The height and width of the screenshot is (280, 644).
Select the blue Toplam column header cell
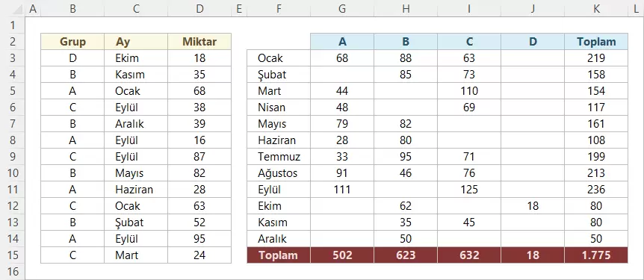(596, 42)
